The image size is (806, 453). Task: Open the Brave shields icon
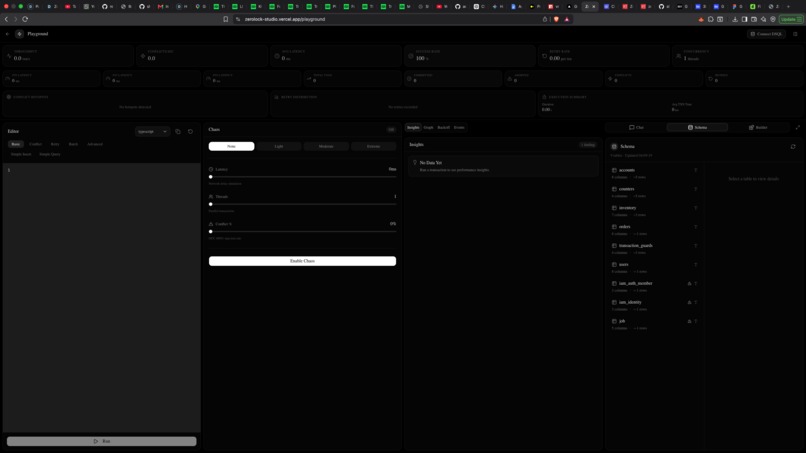pyautogui.click(x=556, y=19)
